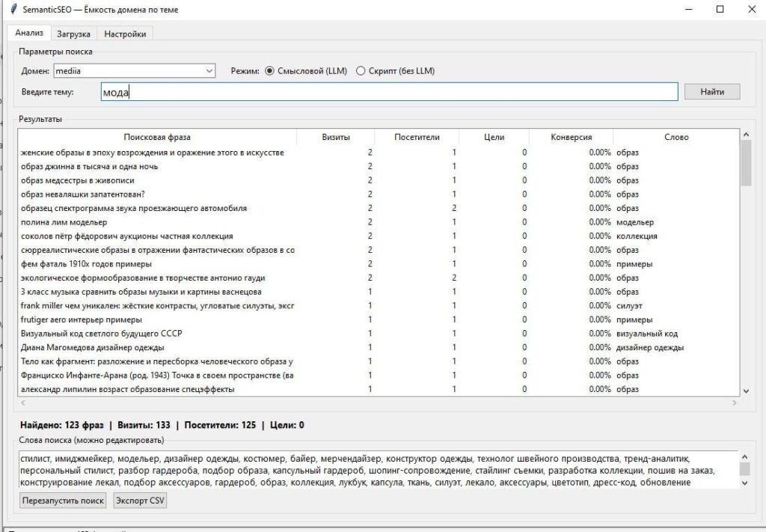Image resolution: width=766 pixels, height=532 pixels.
Task: Click into the Слова поиска text area
Action: pos(379,469)
